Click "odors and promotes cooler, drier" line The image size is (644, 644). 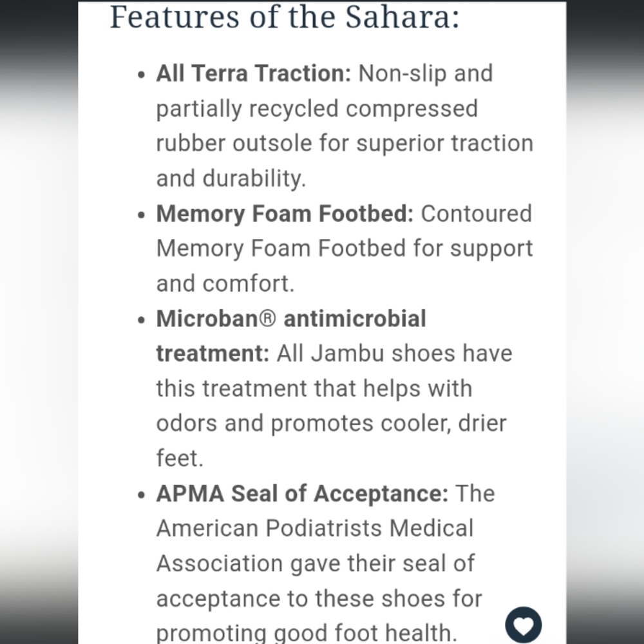pos(332,424)
